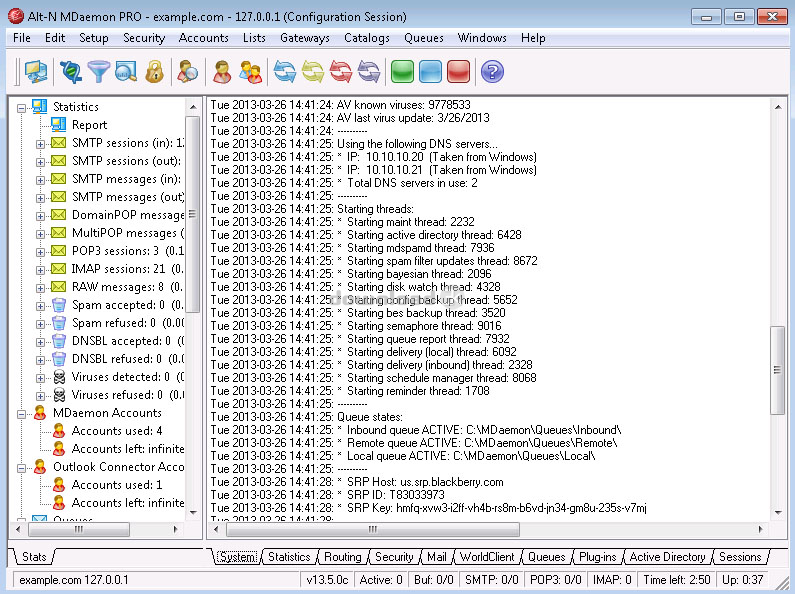Click the monitor icon at toolbar start
Image resolution: width=795 pixels, height=594 pixels.
click(x=35, y=71)
